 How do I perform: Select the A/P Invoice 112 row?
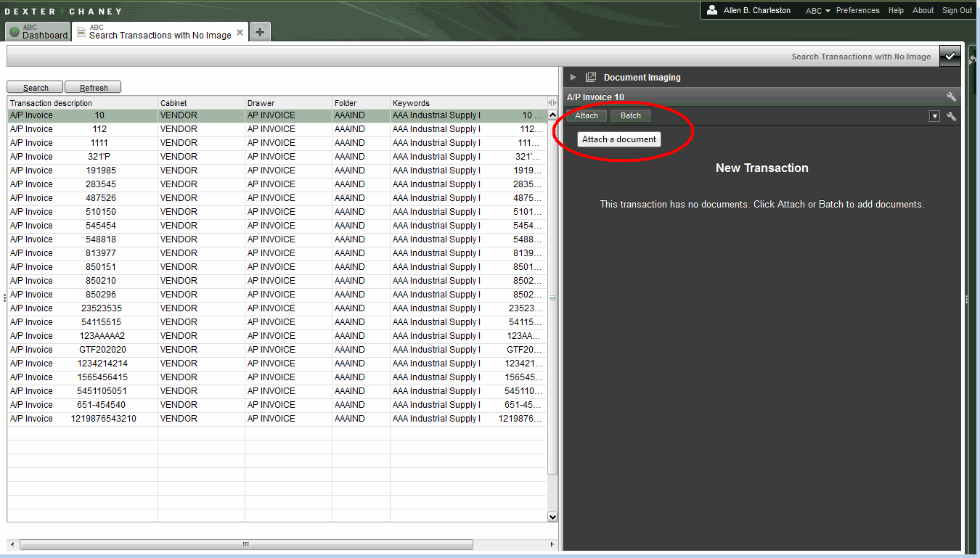tap(277, 129)
